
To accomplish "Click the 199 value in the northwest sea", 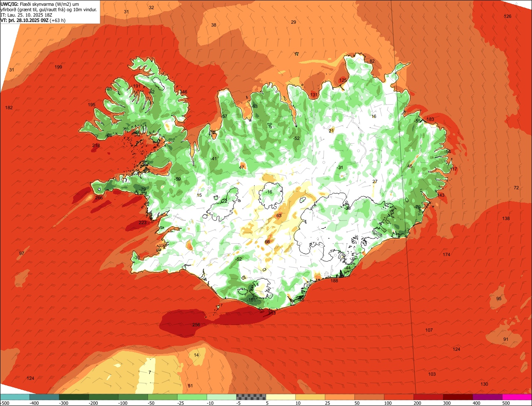I will [59, 67].
